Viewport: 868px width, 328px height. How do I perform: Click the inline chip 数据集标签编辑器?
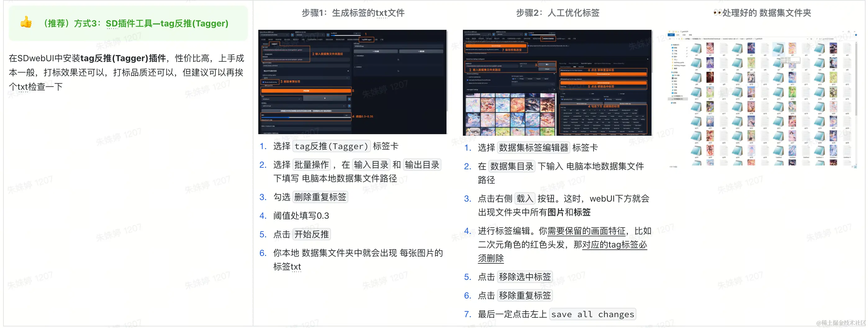point(533,148)
